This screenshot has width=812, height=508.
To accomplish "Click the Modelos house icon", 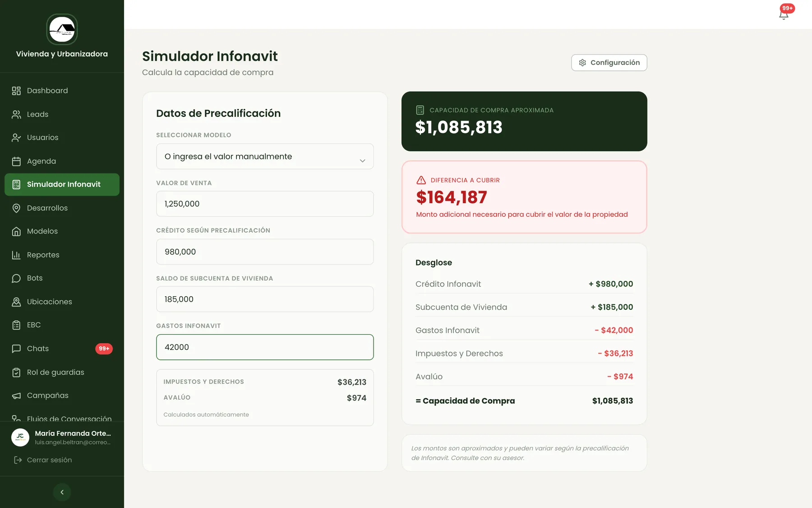I will tap(16, 231).
